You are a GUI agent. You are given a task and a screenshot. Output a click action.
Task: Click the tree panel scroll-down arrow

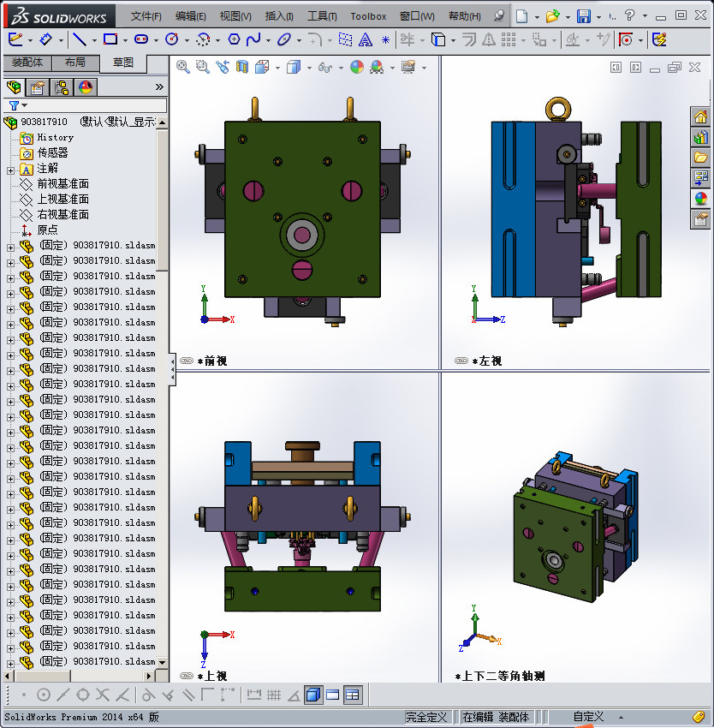point(162,663)
